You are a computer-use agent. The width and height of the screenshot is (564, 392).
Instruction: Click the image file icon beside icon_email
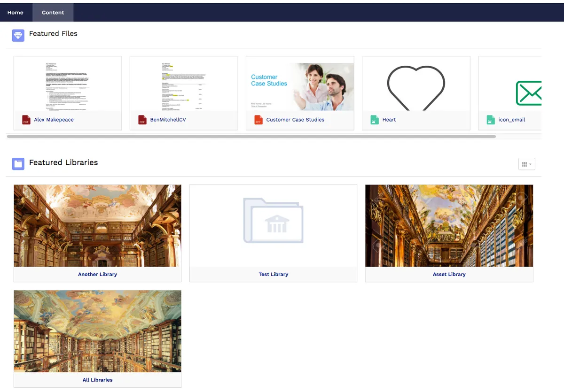490,120
